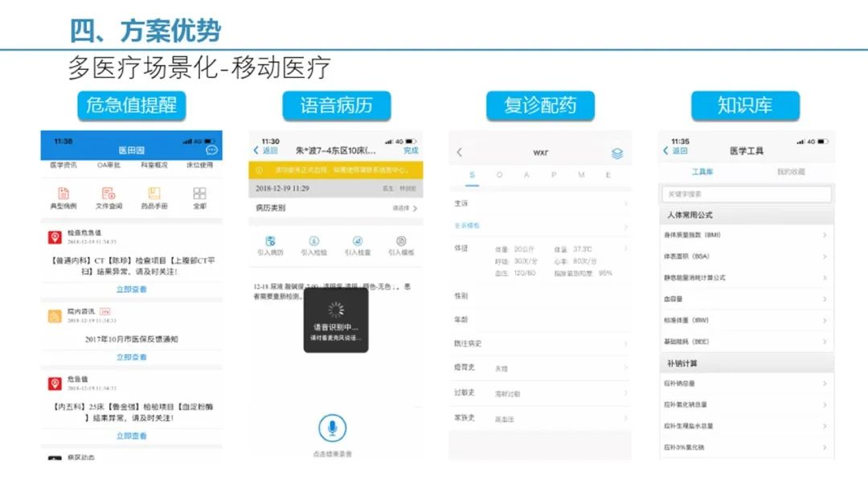Tap the 全部 grid icon
This screenshot has width=868, height=489.
[199, 193]
